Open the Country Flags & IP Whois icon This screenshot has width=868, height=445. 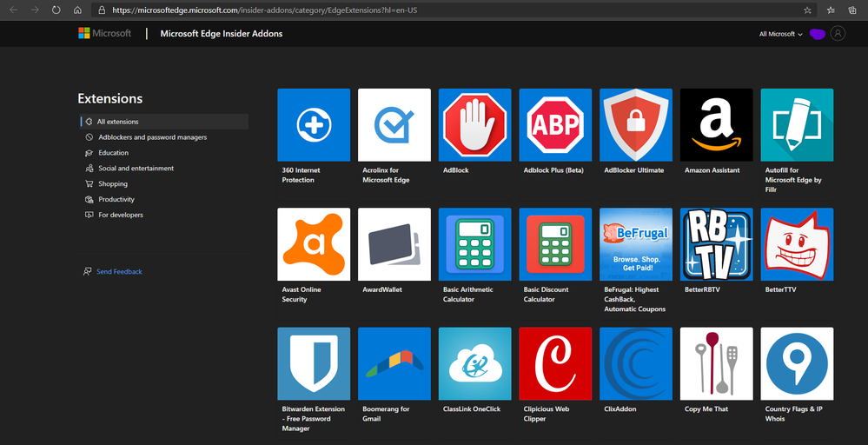(797, 363)
